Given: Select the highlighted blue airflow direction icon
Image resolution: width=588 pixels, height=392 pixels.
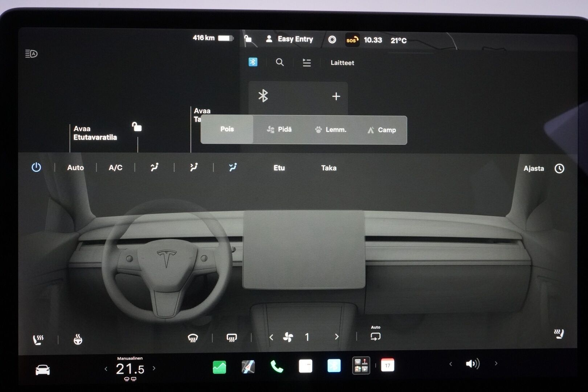Looking at the screenshot, I should (x=233, y=167).
